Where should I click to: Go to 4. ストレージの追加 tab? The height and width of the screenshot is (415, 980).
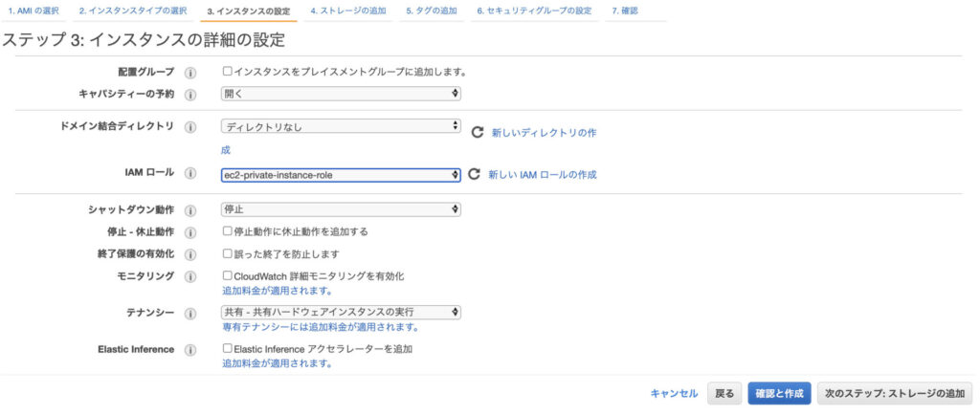(x=348, y=11)
